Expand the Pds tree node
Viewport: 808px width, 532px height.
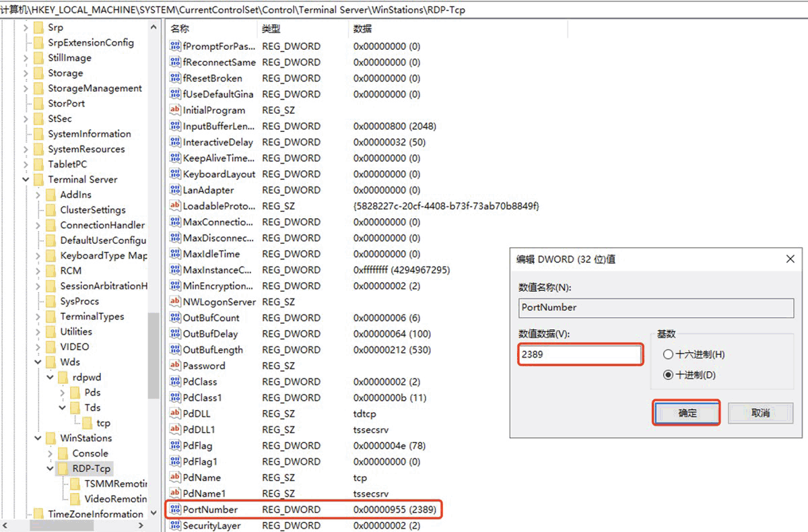(x=63, y=393)
